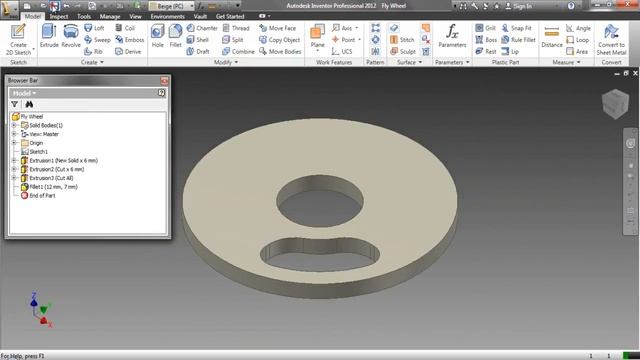Choose the Sweep tool
The image size is (640, 360).
(97, 40)
